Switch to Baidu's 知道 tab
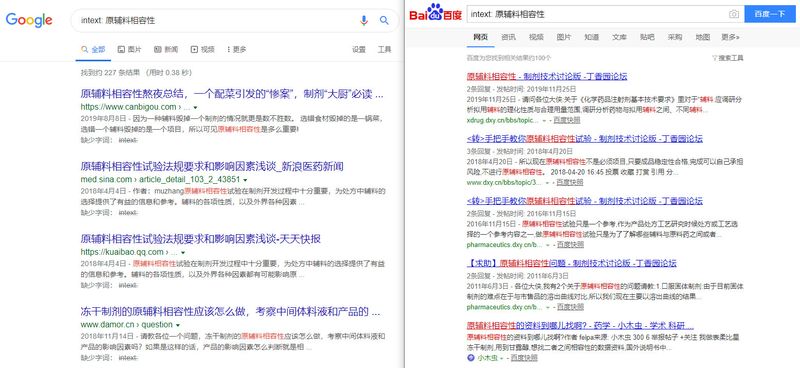This screenshot has height=368, width=800. (x=591, y=37)
